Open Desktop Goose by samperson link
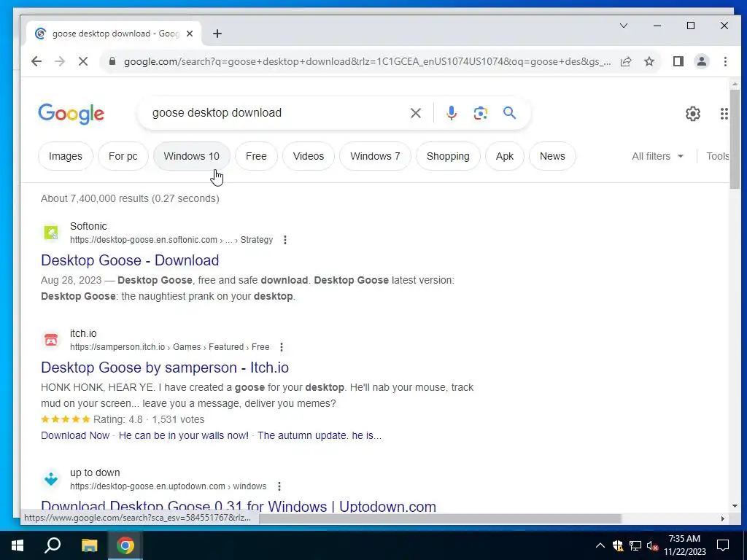Image resolution: width=747 pixels, height=560 pixels. (165, 367)
